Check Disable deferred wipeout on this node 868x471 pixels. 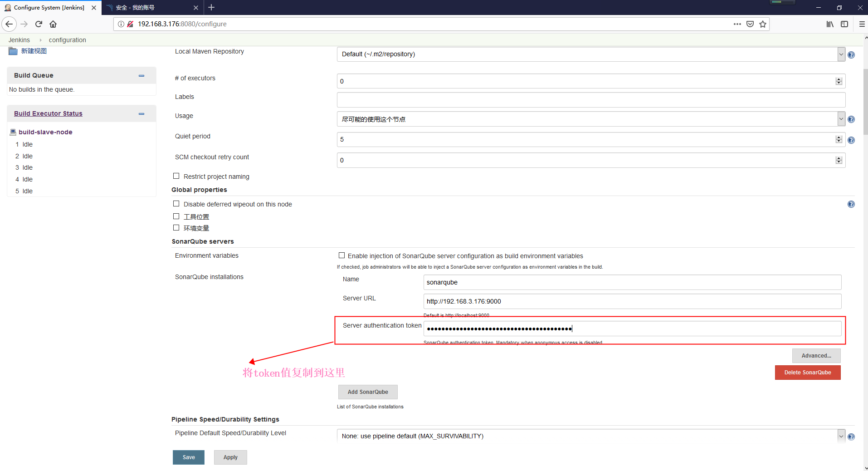pyautogui.click(x=176, y=204)
